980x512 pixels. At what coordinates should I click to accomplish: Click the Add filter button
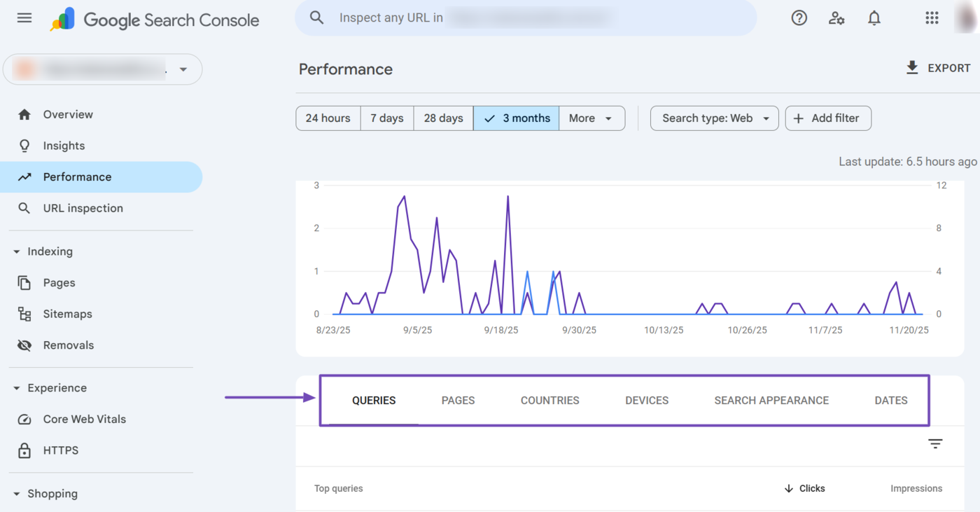pos(828,118)
